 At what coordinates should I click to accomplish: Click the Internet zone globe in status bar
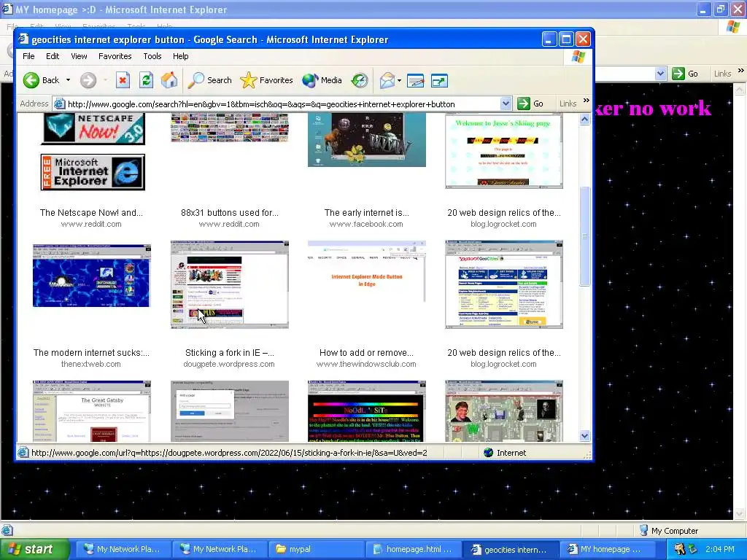[x=488, y=452]
